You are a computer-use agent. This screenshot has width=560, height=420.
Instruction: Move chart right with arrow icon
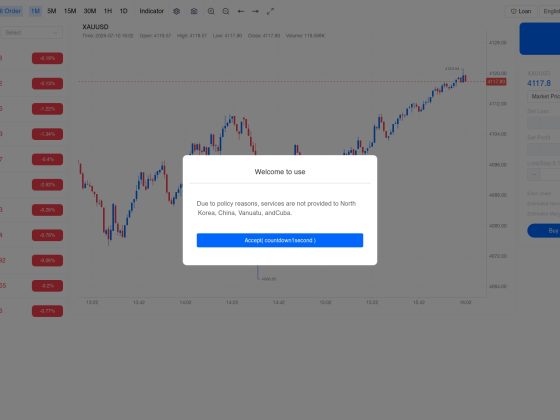coord(255,11)
